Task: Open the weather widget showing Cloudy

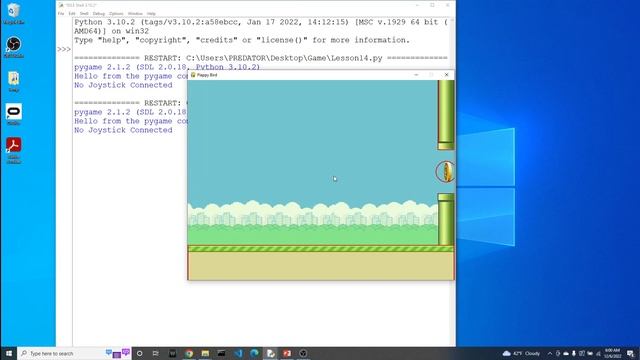Action: 521,353
